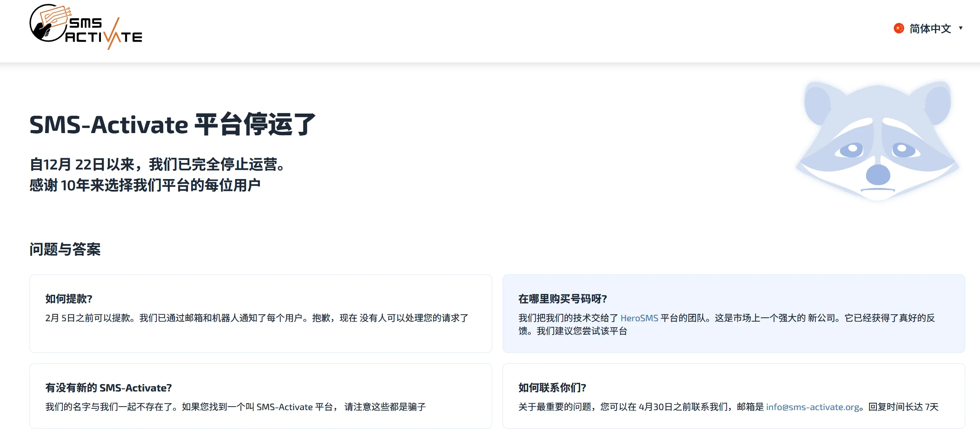Select the 如何提款? question card
The height and width of the screenshot is (440, 980).
click(x=260, y=312)
